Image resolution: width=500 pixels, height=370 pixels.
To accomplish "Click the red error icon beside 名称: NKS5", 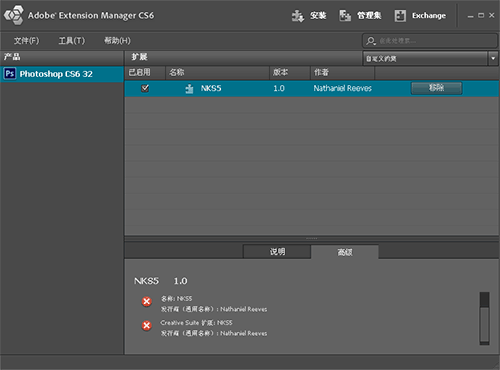I will (x=146, y=302).
